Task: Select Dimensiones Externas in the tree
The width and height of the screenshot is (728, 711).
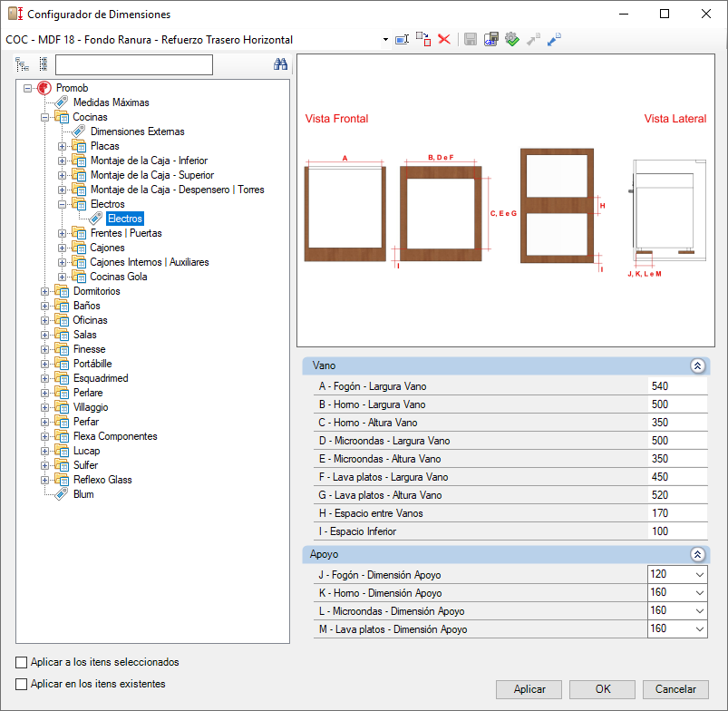Action: pos(138,131)
